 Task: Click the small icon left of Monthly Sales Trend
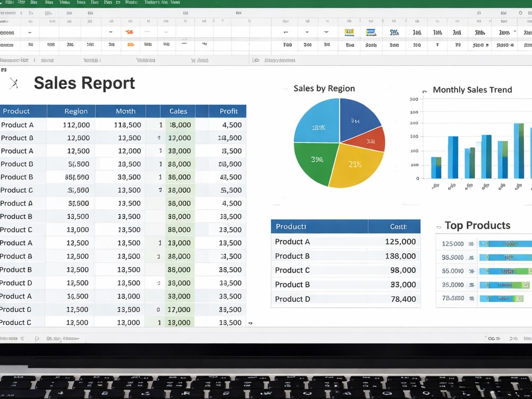[x=425, y=91]
